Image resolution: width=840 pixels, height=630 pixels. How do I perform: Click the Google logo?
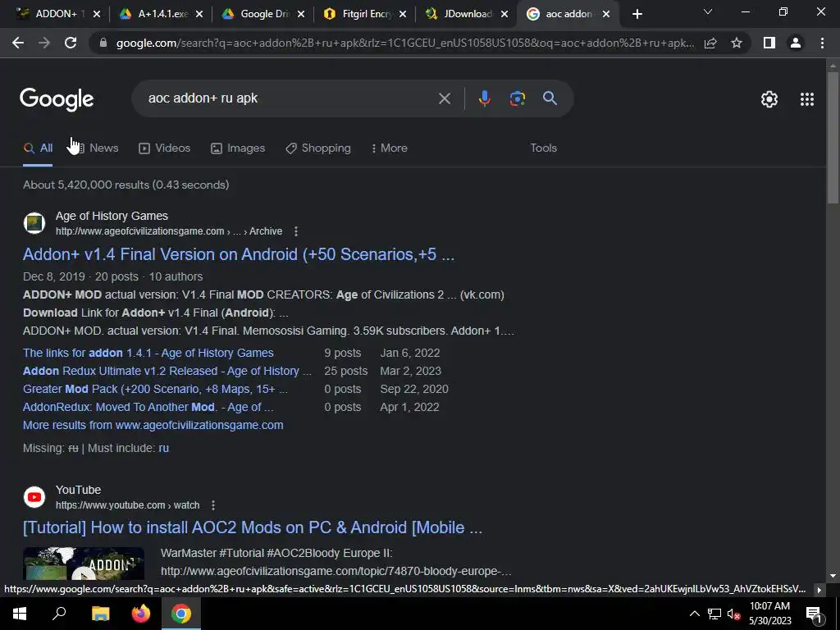57,99
